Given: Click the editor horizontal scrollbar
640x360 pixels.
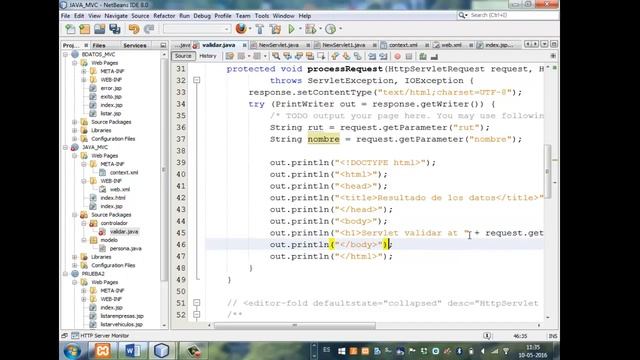Looking at the screenshot, I should pyautogui.click(x=295, y=325).
